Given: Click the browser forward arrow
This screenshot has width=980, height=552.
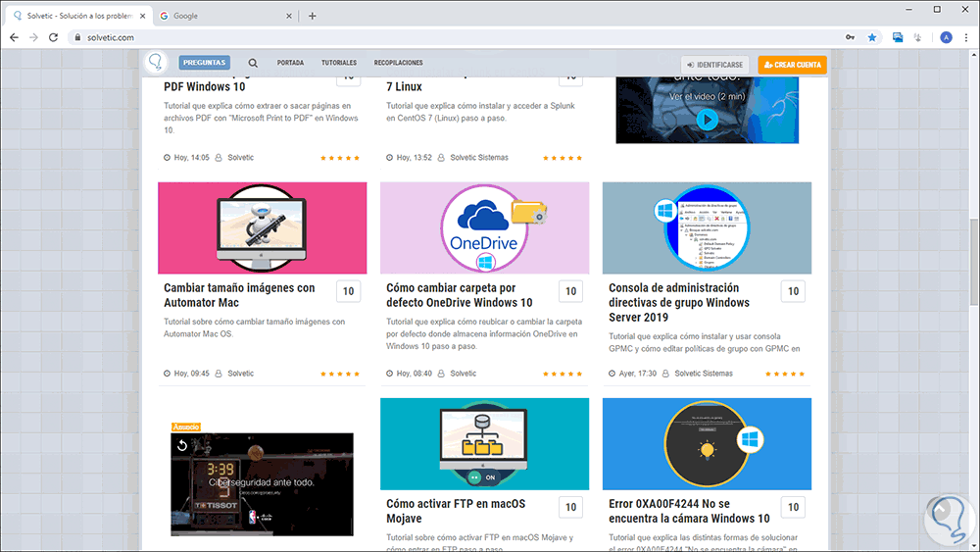Looking at the screenshot, I should (x=33, y=37).
